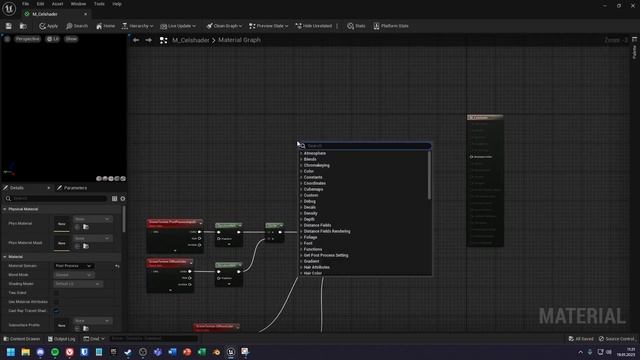640x360 pixels.
Task: Click M_Celshader breadcrumb link
Action: (x=191, y=40)
